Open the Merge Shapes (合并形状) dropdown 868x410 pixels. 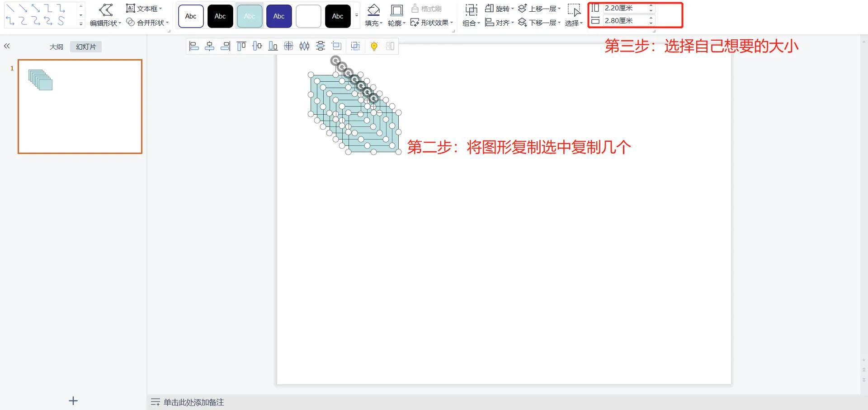tap(167, 23)
